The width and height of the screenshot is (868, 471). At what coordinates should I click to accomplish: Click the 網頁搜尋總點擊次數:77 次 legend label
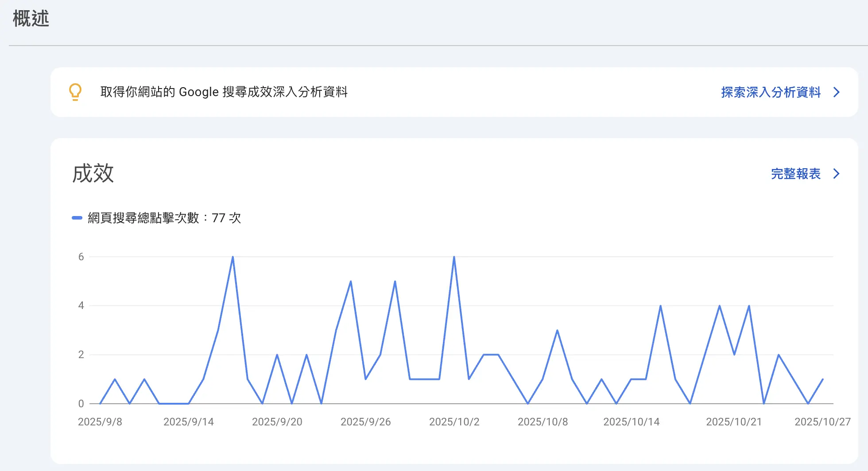click(164, 218)
